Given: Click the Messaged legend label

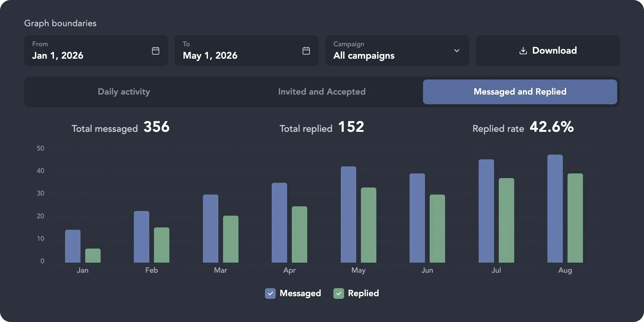Looking at the screenshot, I should pyautogui.click(x=300, y=293).
